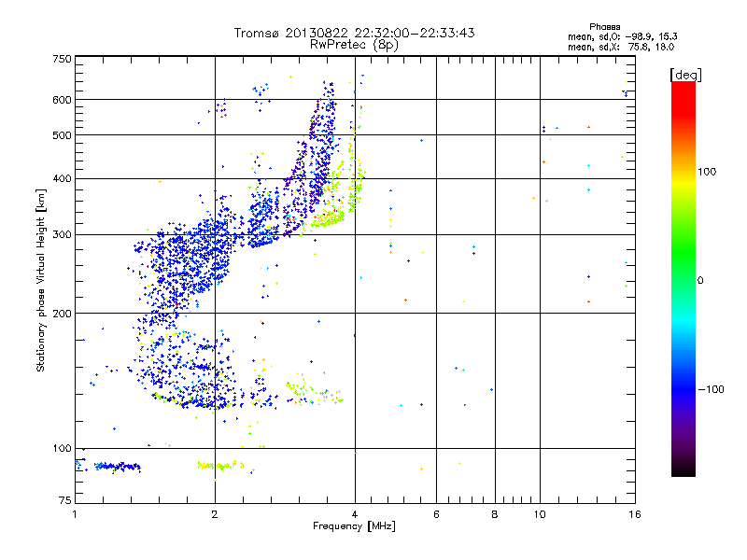747x560 pixels.
Task: Click the yellow-green X-mode cusp near 4 MHz
Action: 355,186
